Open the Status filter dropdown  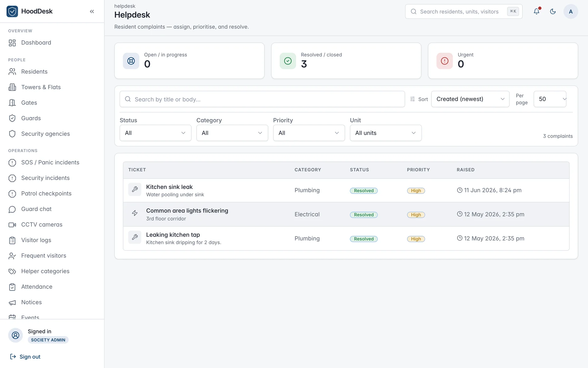156,133
